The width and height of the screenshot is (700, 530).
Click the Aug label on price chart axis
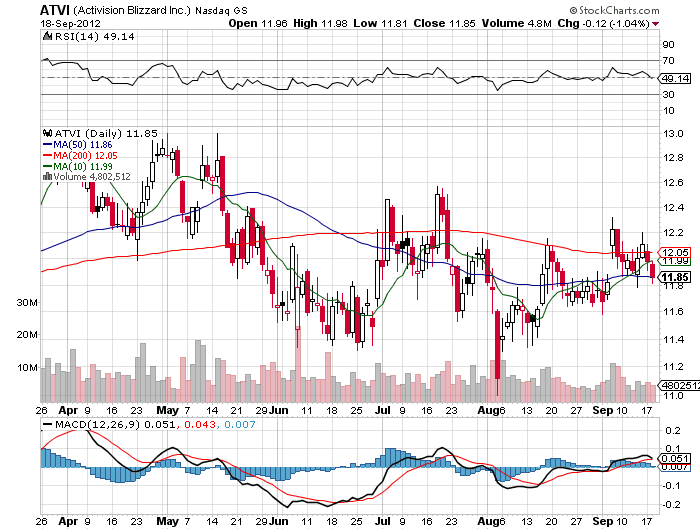tap(488, 410)
